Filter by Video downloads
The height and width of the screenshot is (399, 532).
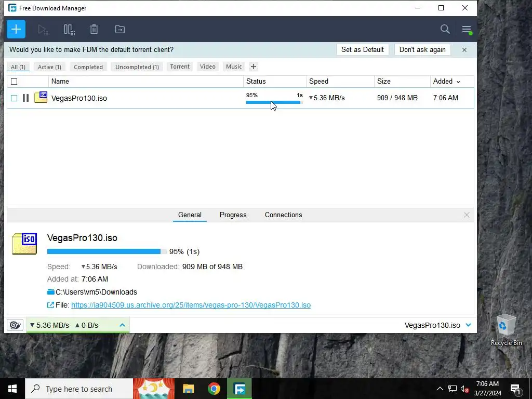click(208, 66)
